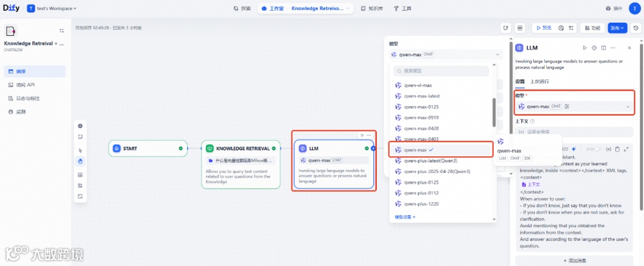Viewport: 644px width, 266px height.
Task: Choose qwen-plus-latest(Qwen3) from the list
Action: coord(441,160)
